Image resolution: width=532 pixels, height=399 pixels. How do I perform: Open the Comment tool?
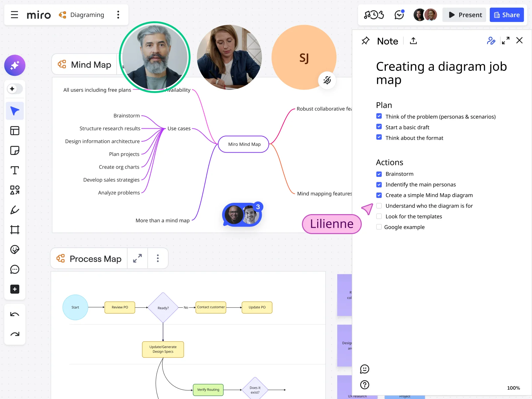pyautogui.click(x=15, y=269)
